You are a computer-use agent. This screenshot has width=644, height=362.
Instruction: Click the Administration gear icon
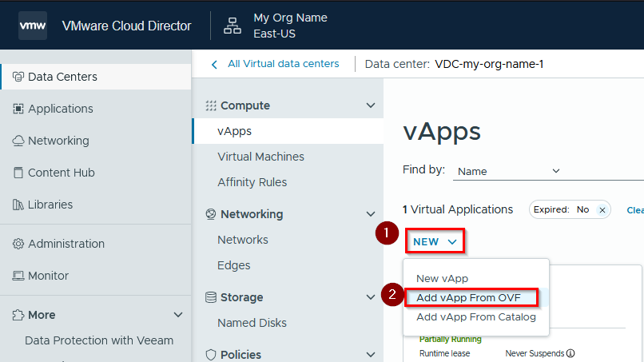18,244
